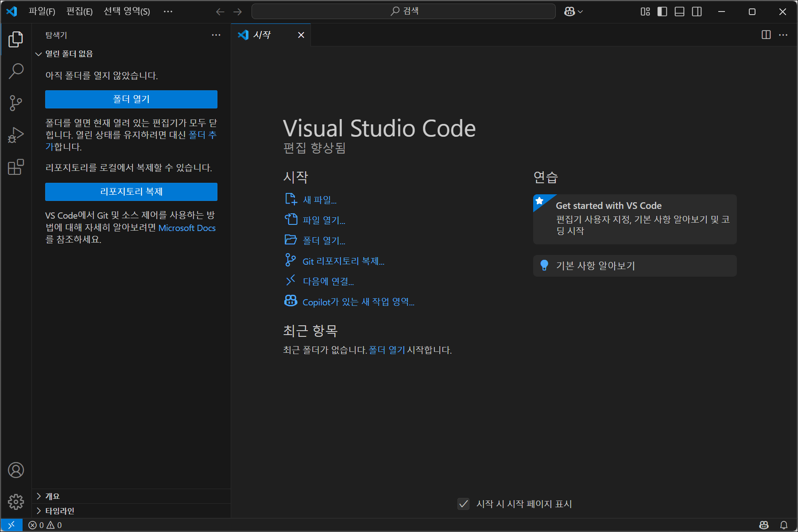Click the 리포지토리 복제 button

coord(131,192)
